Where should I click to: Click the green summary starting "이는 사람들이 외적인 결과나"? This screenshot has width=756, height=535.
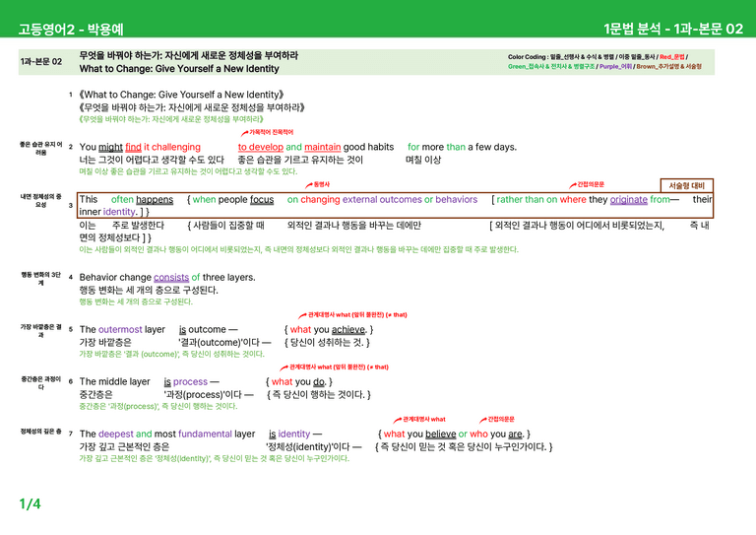[x=299, y=249]
